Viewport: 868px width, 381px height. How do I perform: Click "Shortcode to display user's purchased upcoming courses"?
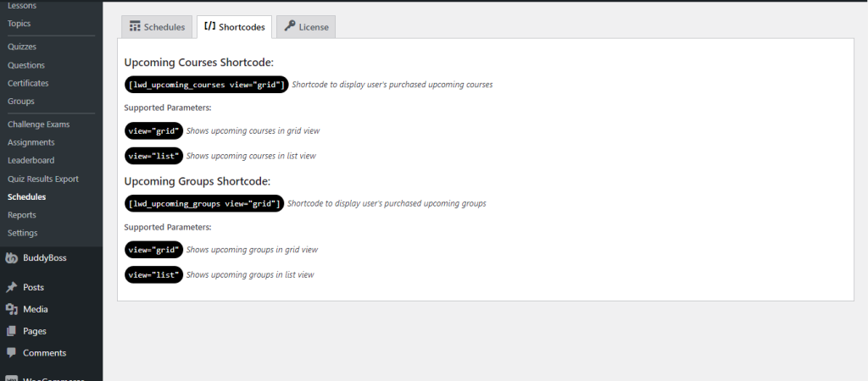click(x=392, y=85)
